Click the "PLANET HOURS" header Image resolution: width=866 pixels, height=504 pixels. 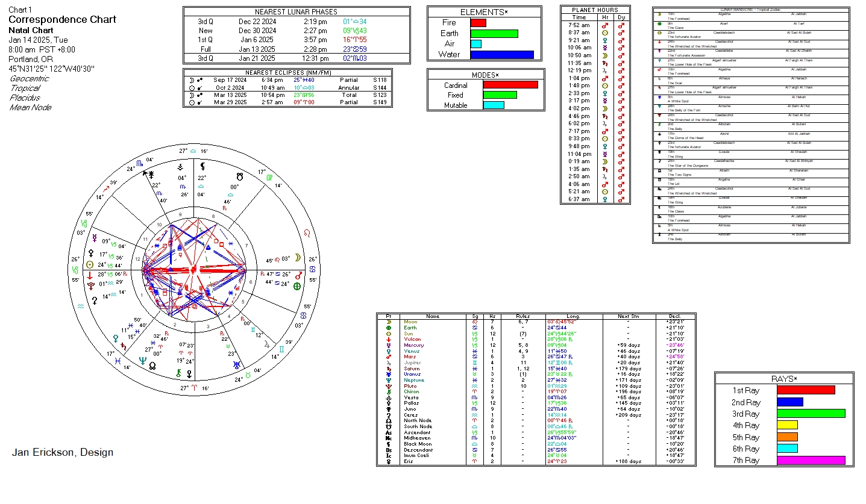(x=595, y=10)
